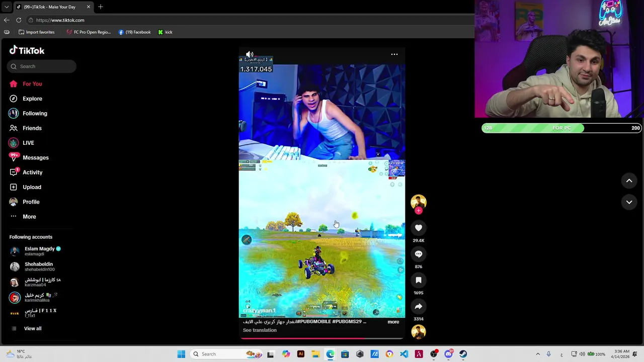Close the TikTok browser tab
The height and width of the screenshot is (362, 644).
pos(89,7)
